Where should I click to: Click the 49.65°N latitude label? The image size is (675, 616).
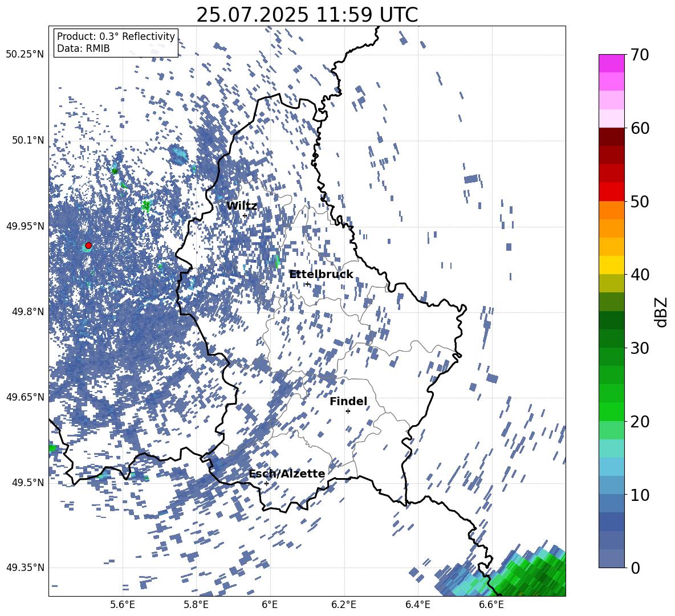click(25, 397)
